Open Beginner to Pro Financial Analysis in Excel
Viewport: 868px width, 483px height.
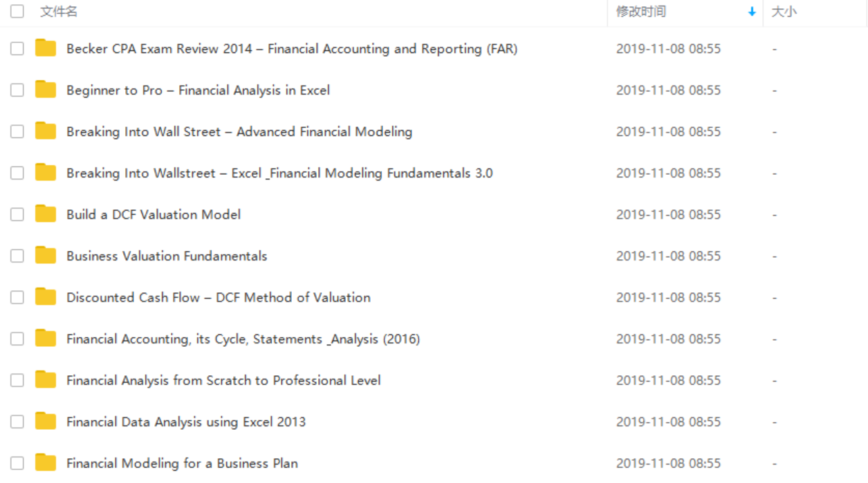point(198,90)
